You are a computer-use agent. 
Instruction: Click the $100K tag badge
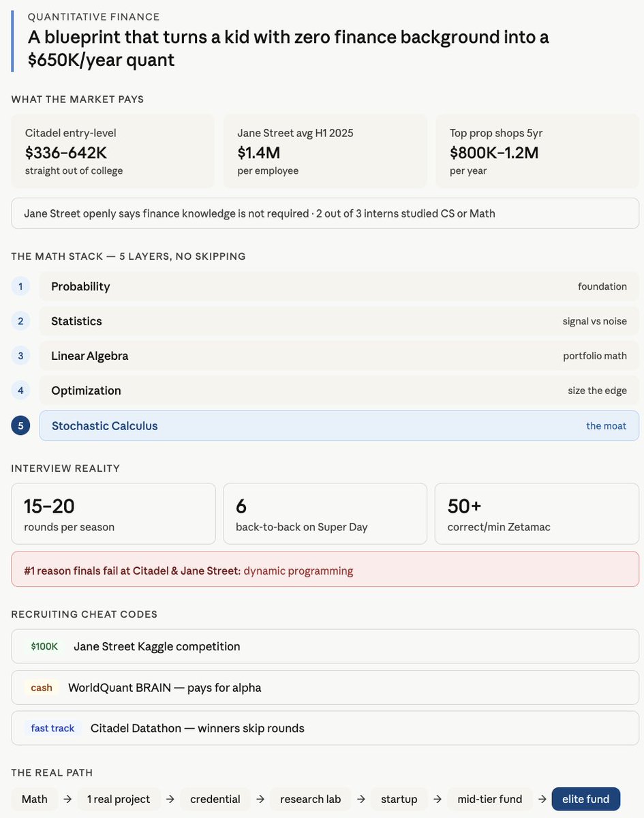44,646
